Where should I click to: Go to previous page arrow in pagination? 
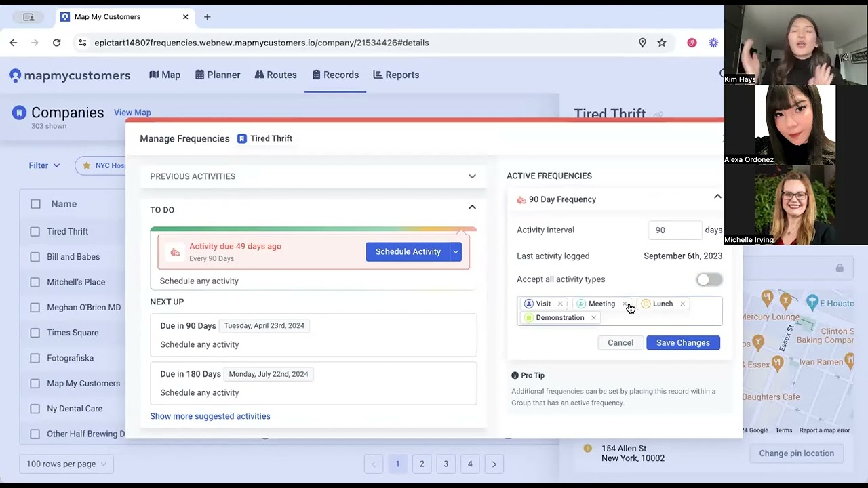[x=374, y=464]
